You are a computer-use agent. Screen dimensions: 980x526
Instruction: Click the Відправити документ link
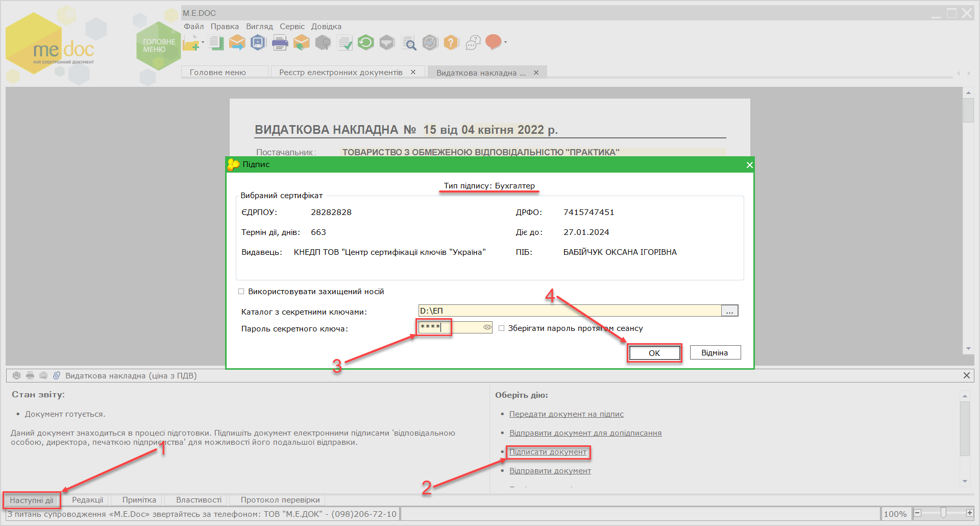(550, 471)
